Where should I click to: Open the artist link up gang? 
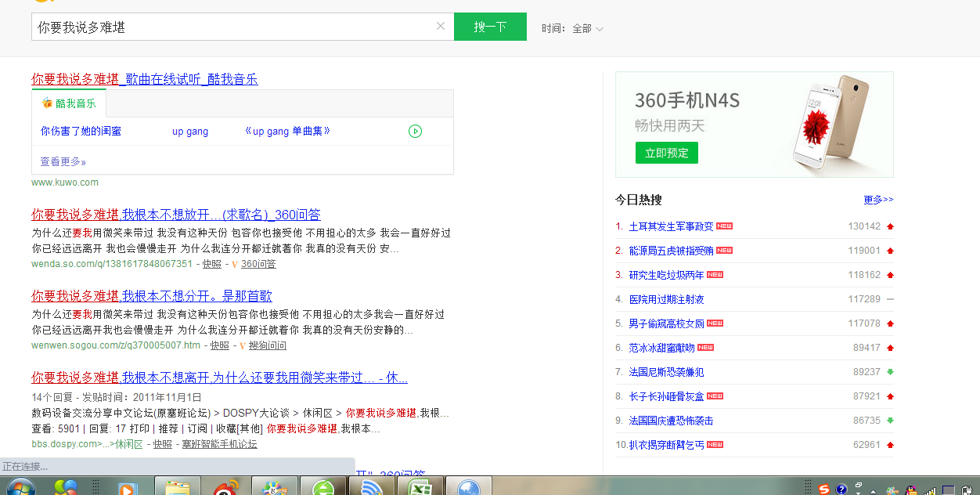point(190,131)
